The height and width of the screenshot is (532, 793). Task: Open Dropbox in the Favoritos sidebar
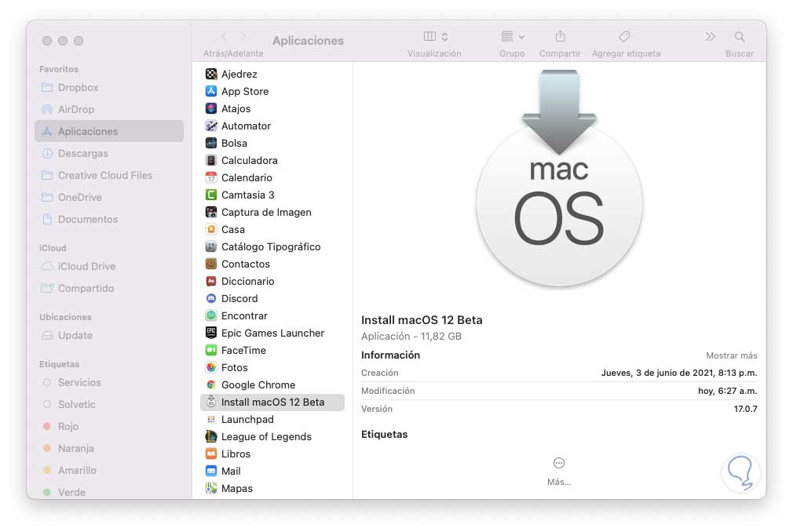[x=108, y=87]
